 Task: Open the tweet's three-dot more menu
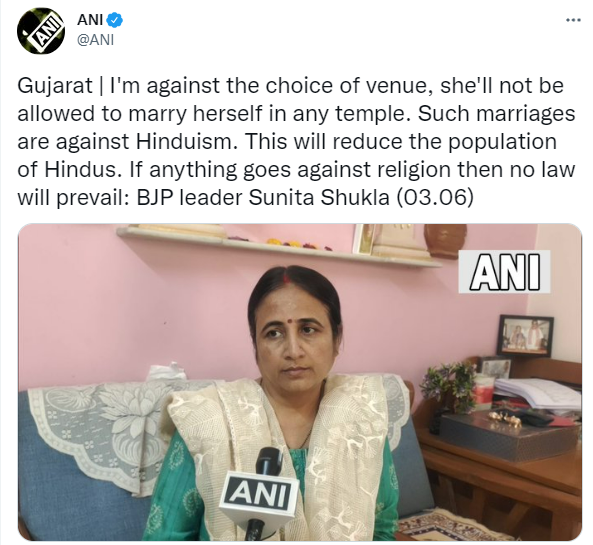click(573, 20)
